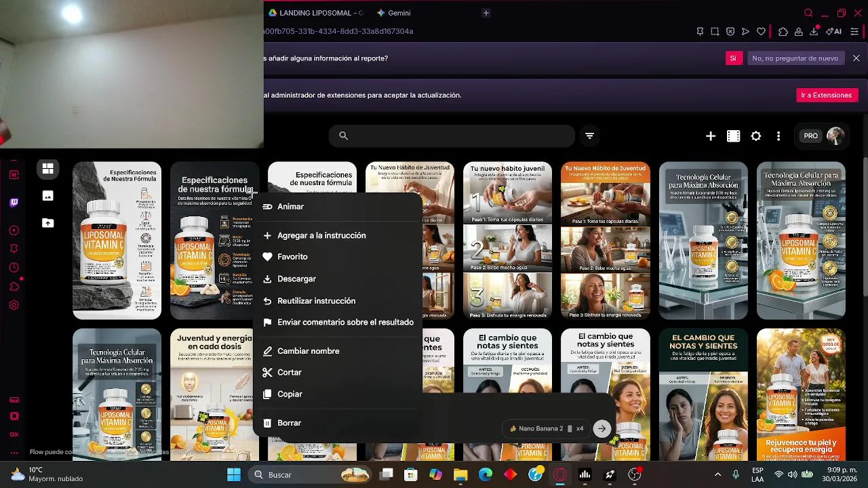Viewport: 868px width, 488px height.
Task: Open the downloads icon in toolbar
Action: (x=814, y=31)
